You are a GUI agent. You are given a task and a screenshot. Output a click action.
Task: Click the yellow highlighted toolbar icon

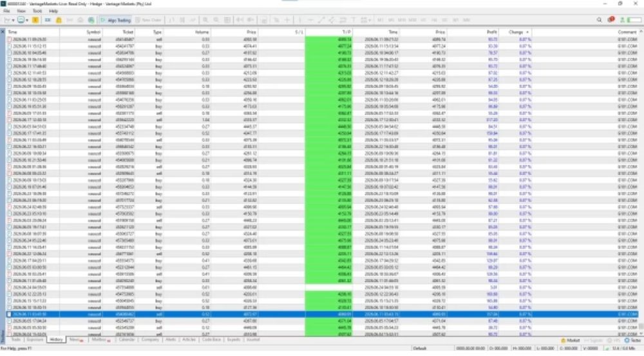click(35, 20)
